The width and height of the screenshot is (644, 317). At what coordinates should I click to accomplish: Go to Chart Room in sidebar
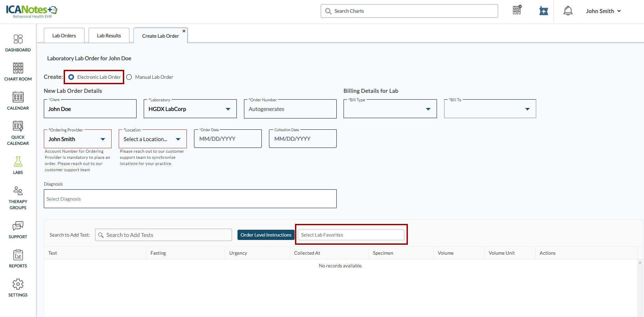click(18, 72)
